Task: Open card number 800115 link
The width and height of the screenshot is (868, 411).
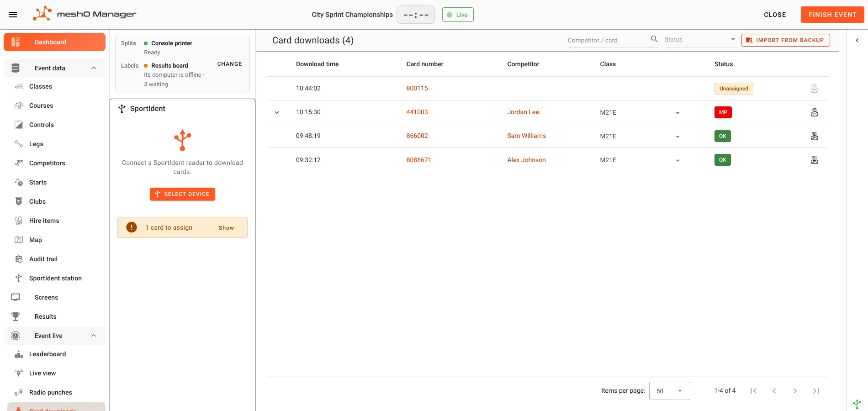Action: tap(417, 88)
